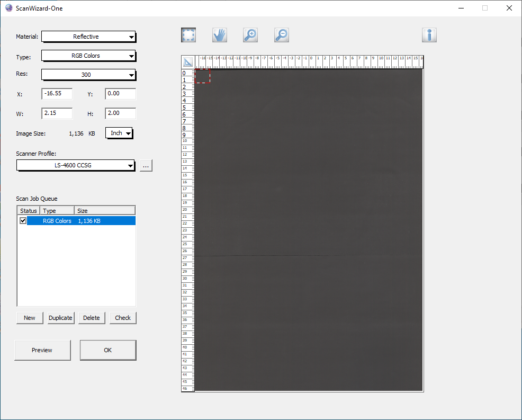This screenshot has width=522, height=420.
Task: Activate the pan hand tool
Action: click(x=219, y=34)
